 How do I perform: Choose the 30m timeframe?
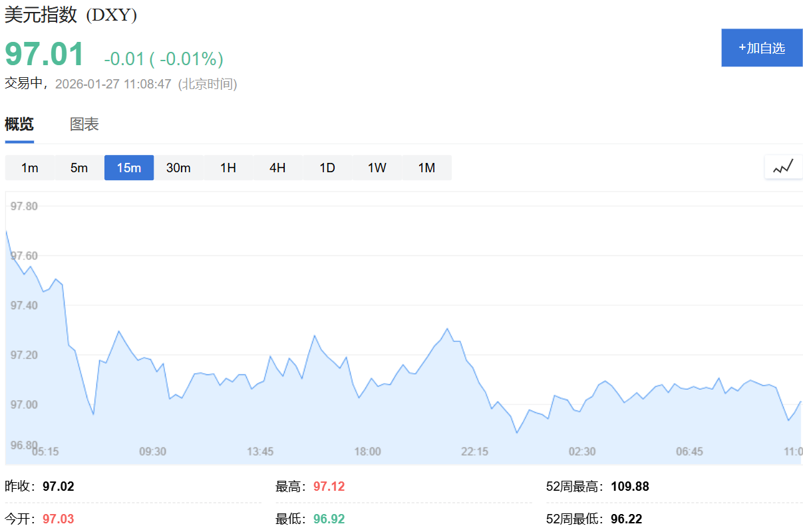point(178,168)
